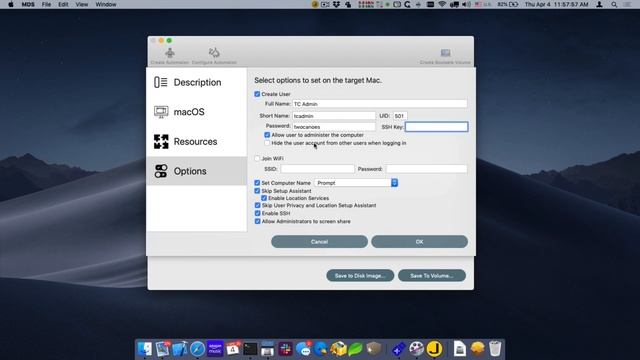The image size is (640, 360).
Task: Open the Preview app in the Dock
Action: [x=162, y=349]
